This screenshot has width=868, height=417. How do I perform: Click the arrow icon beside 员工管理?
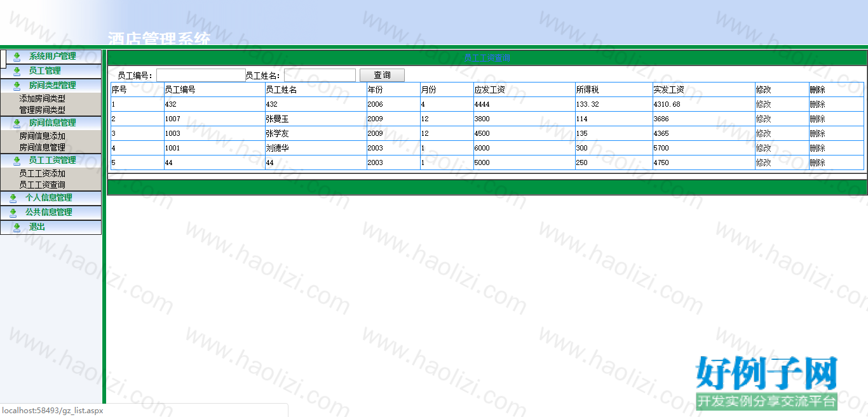coord(17,71)
